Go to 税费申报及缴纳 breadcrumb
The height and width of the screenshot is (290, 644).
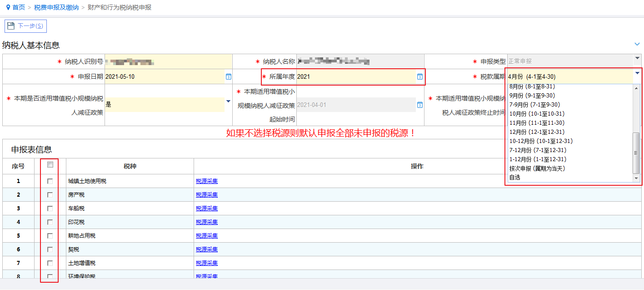point(56,8)
